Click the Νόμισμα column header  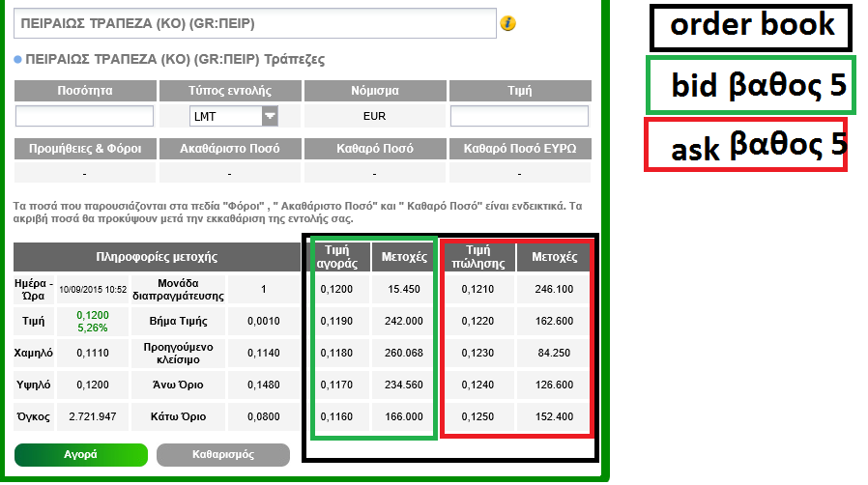[375, 91]
